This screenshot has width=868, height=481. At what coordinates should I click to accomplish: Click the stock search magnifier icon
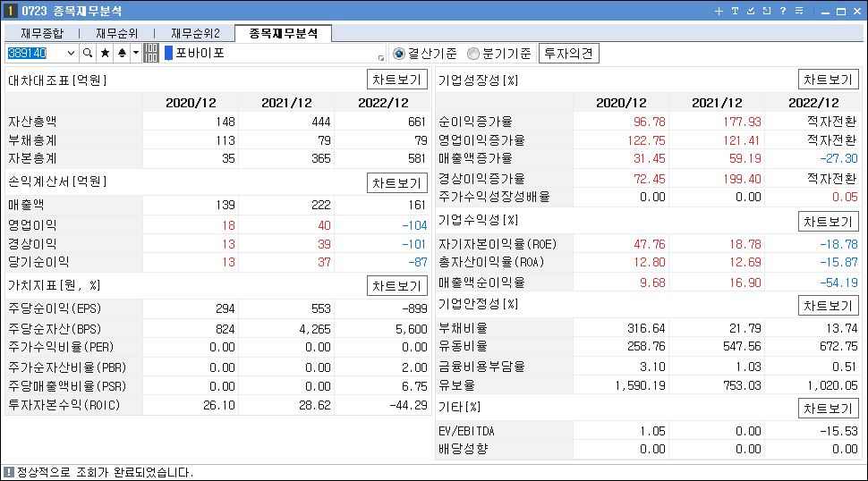pos(88,53)
